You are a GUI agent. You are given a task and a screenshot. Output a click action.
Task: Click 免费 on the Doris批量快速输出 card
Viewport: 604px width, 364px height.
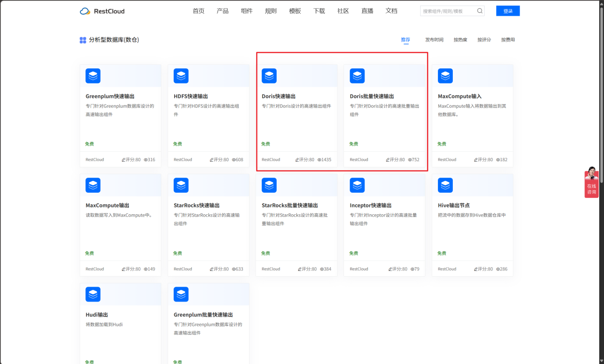(x=353, y=144)
